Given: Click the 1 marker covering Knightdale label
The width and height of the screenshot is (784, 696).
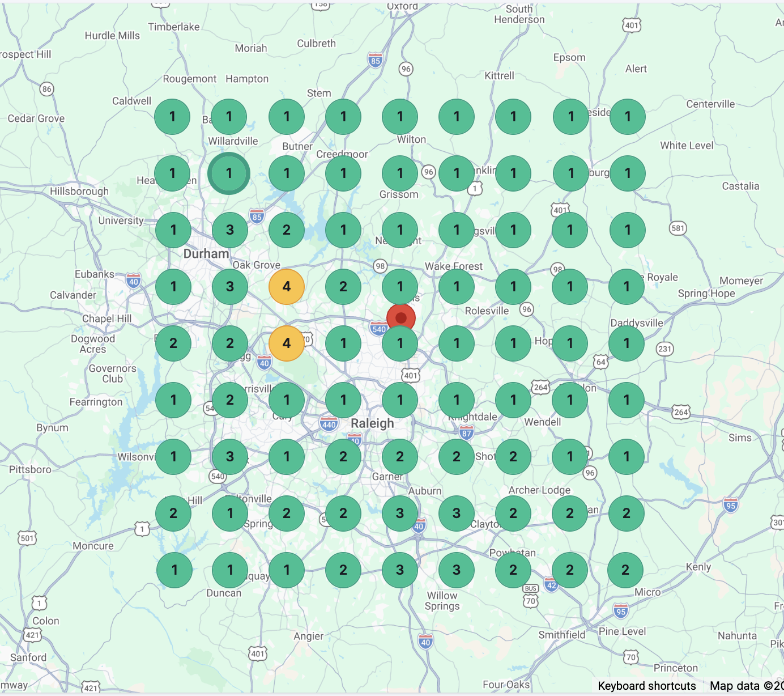Looking at the screenshot, I should (x=457, y=400).
